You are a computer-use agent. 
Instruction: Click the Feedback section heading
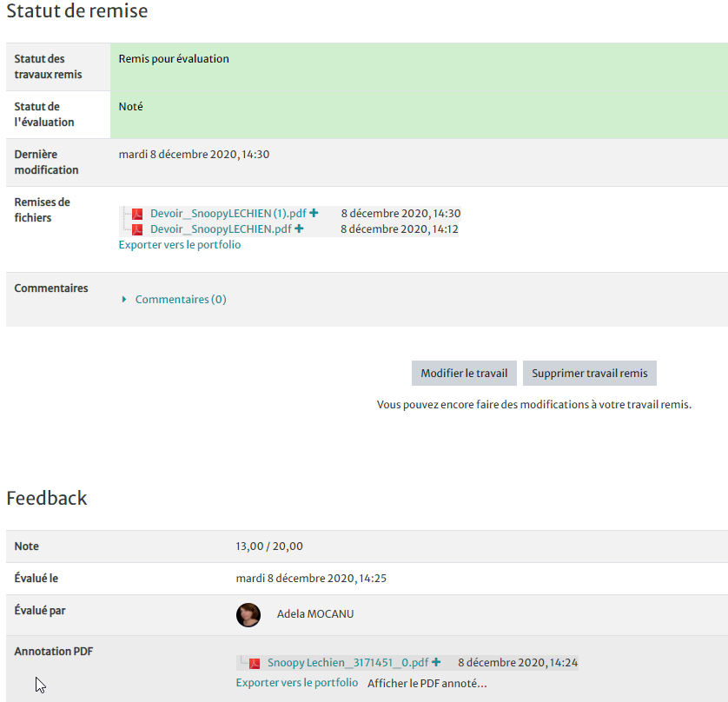[47, 498]
